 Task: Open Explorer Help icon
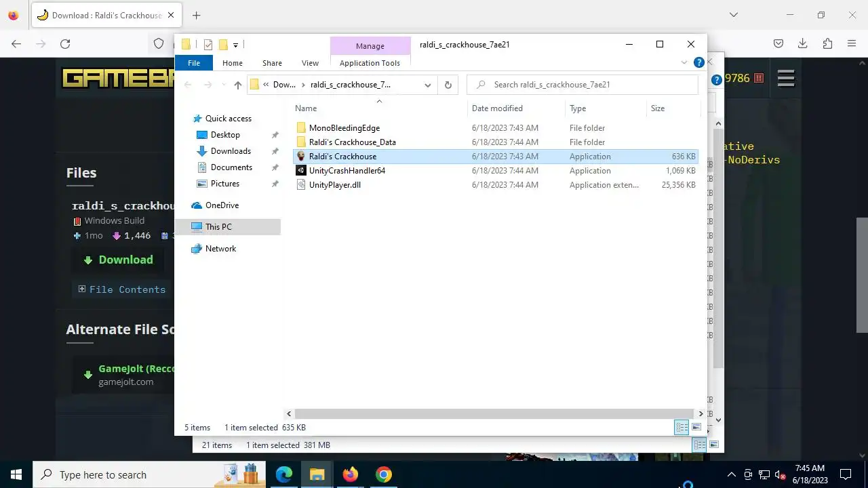[699, 63]
